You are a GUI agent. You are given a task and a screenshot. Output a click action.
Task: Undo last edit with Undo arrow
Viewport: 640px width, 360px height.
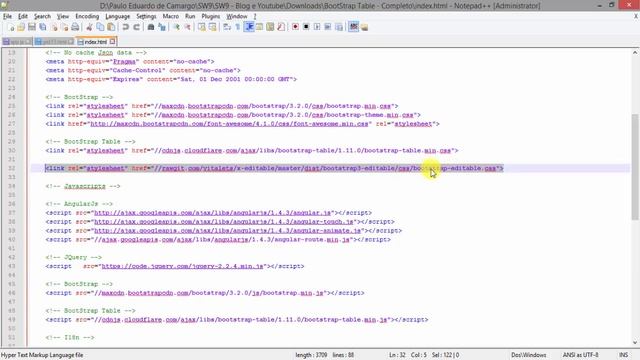click(125, 27)
